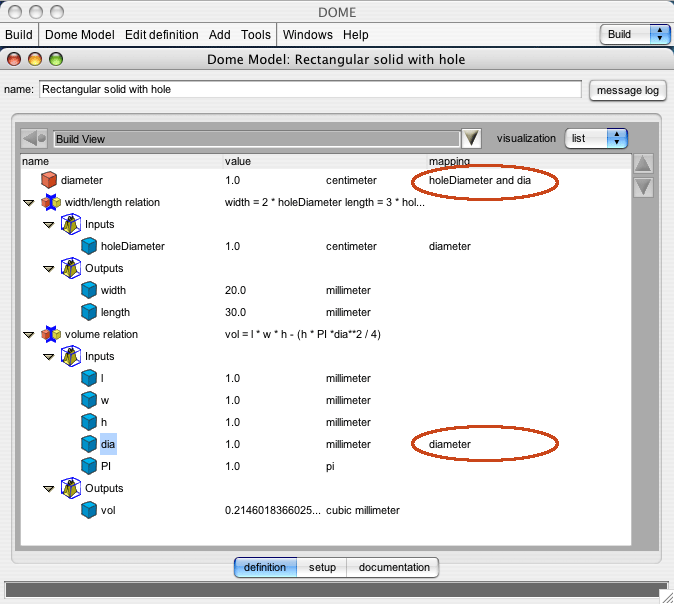Click the blue cube icon for PI
674x604 pixels.
click(89, 466)
